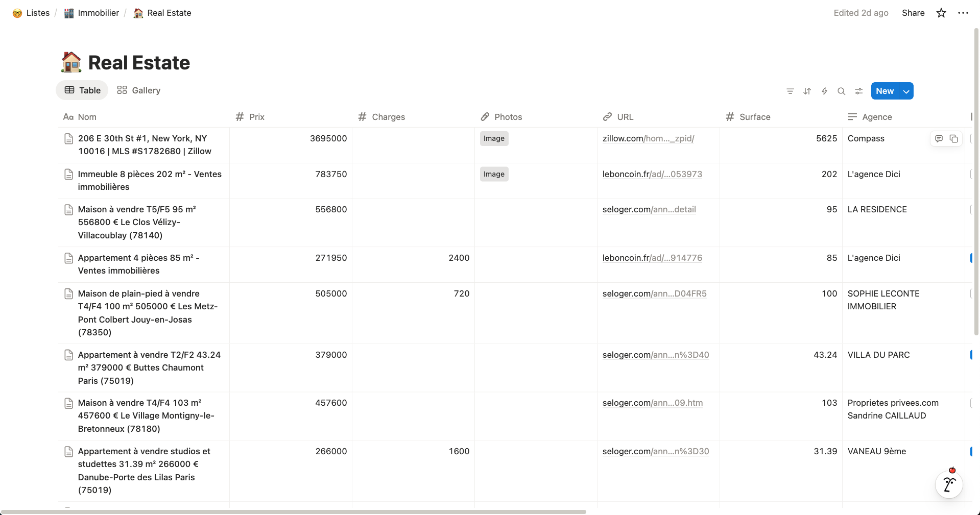This screenshot has height=515, width=980.
Task: Click the hash icon on the Prix column header
Action: tap(240, 117)
